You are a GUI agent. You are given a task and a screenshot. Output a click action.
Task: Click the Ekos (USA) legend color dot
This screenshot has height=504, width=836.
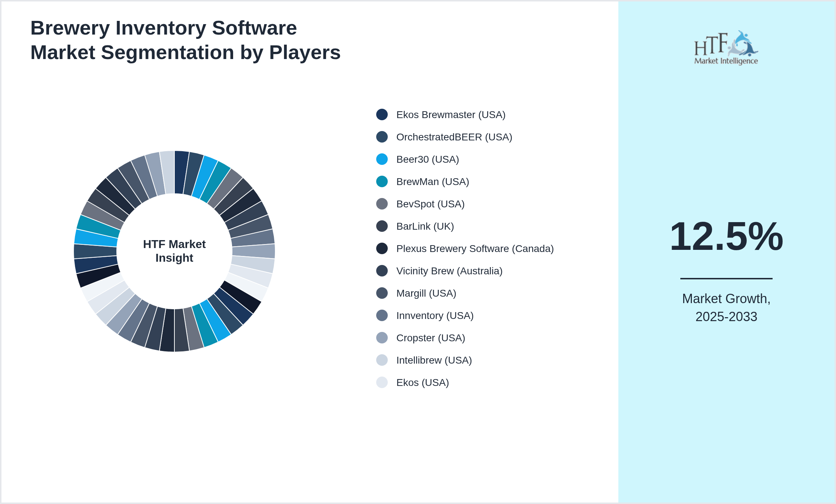pyautogui.click(x=382, y=382)
